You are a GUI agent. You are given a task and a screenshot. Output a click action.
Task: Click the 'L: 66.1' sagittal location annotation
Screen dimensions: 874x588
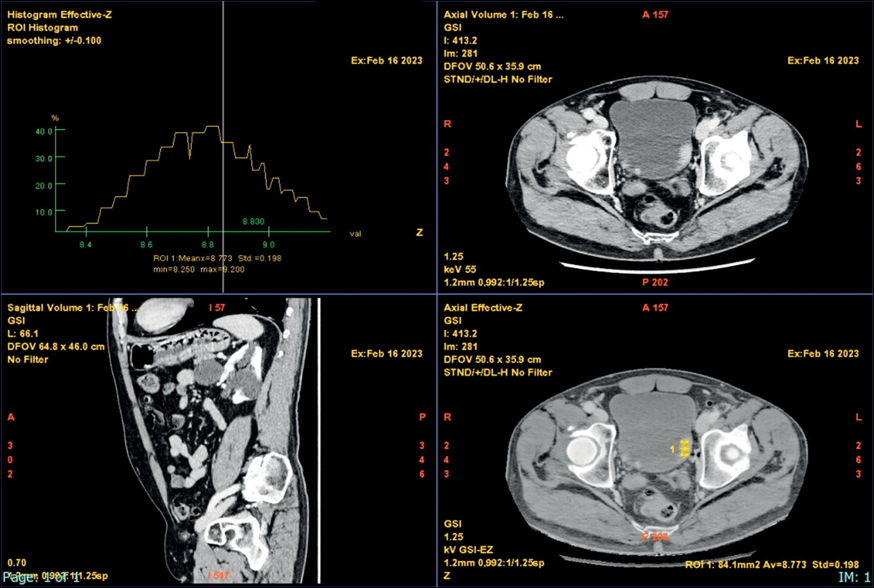tap(23, 334)
